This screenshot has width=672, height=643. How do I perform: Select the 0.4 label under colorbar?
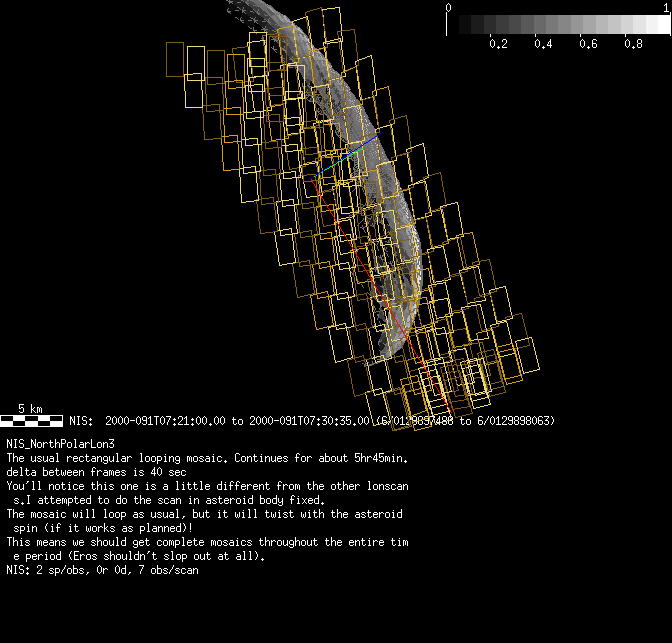point(542,44)
